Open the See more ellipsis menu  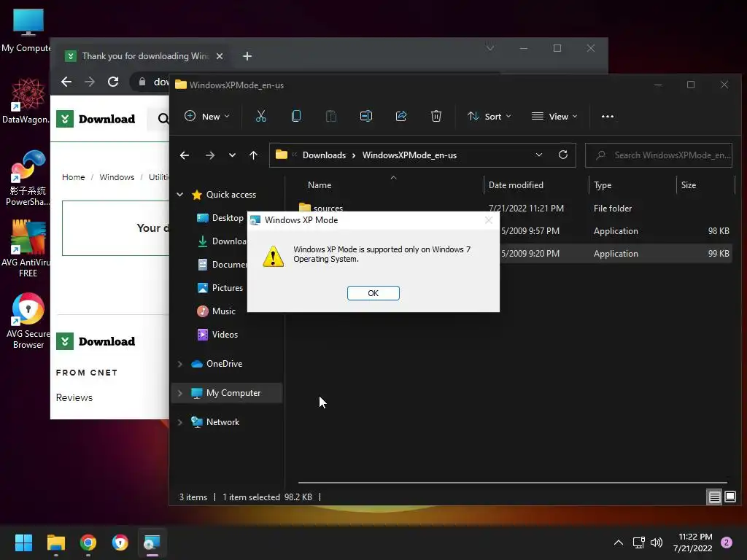coord(608,116)
